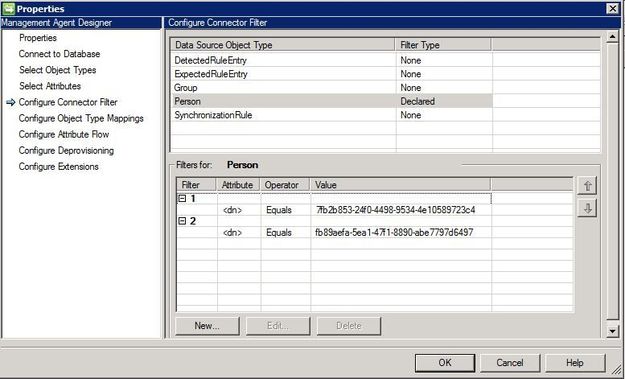Click the New... filter button

[207, 326]
